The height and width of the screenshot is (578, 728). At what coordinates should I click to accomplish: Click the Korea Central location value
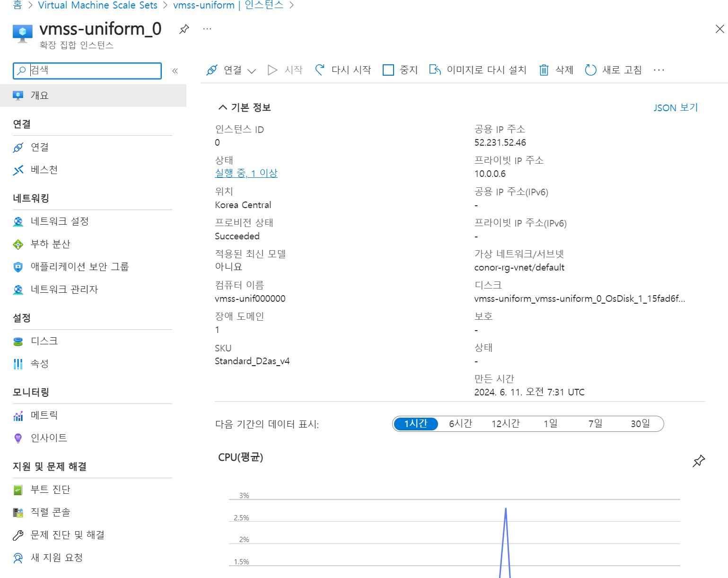click(243, 205)
